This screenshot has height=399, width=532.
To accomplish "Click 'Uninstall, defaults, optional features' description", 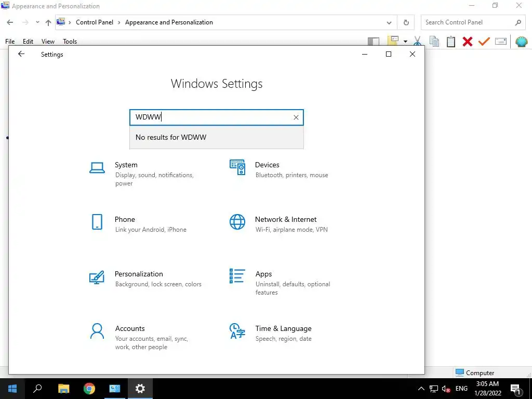I will (x=292, y=288).
